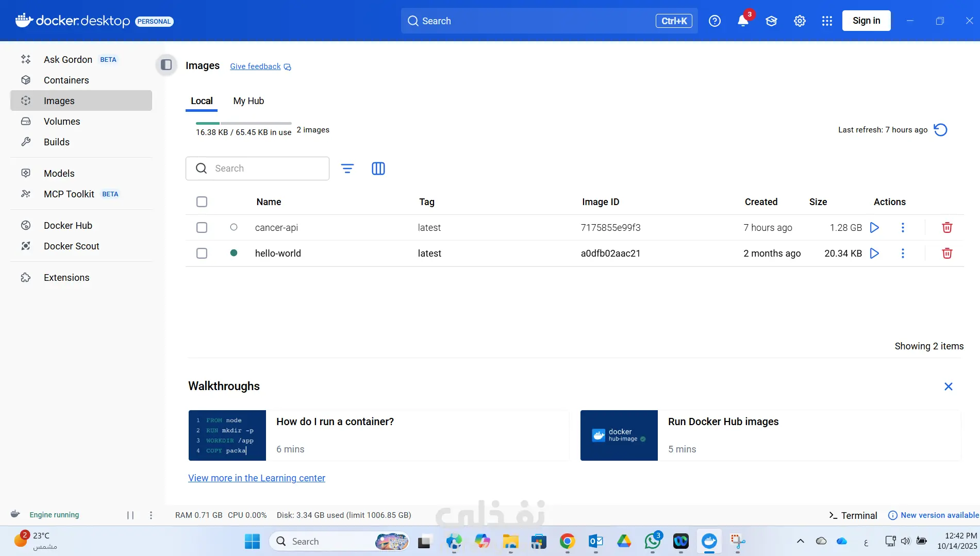This screenshot has width=980, height=556.
Task: Close the Walkthroughs panel
Action: click(948, 386)
